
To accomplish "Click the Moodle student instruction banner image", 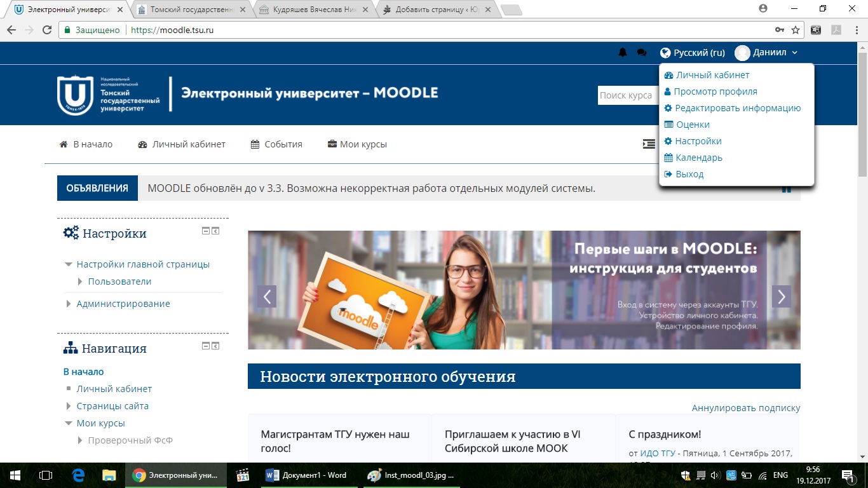I will click(524, 290).
